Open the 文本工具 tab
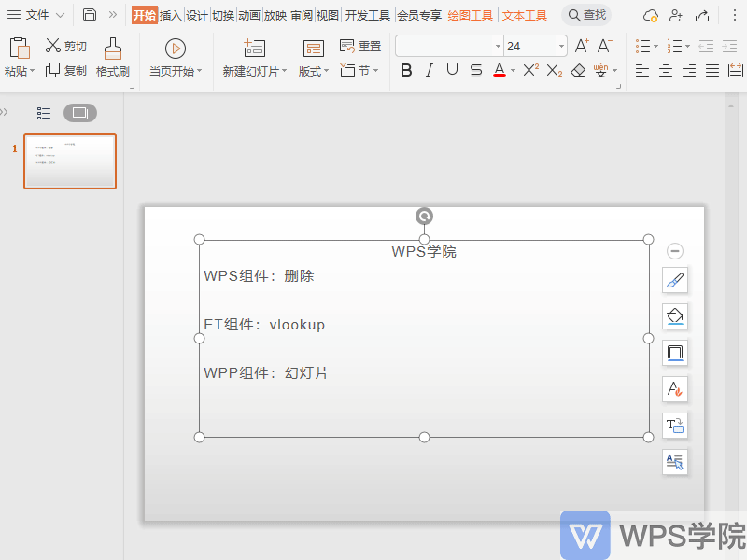This screenshot has width=747, height=560. click(x=525, y=16)
